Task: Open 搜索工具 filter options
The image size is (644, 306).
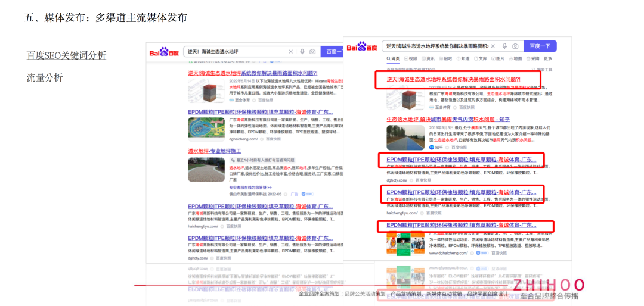Action: point(541,70)
